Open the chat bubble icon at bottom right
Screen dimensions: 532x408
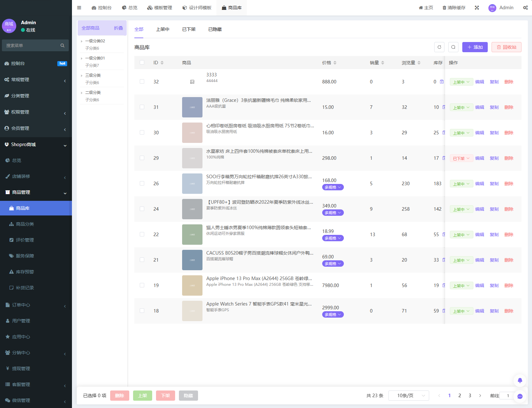click(520, 396)
